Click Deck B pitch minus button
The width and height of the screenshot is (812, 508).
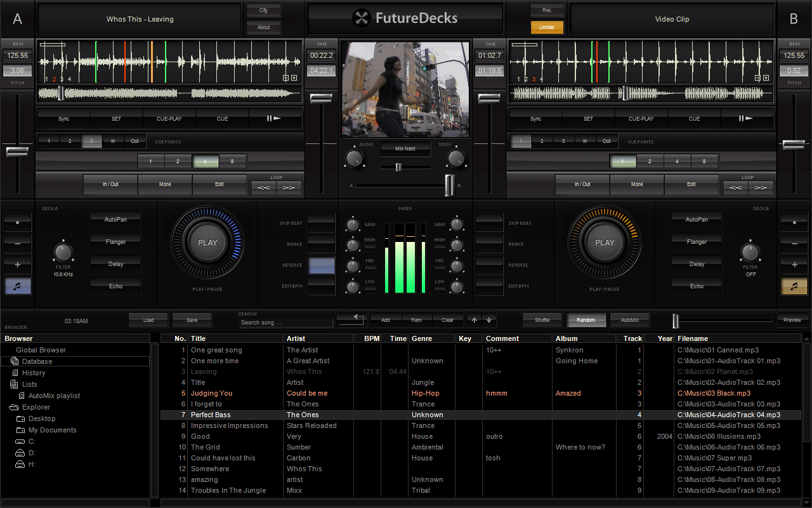click(x=794, y=243)
